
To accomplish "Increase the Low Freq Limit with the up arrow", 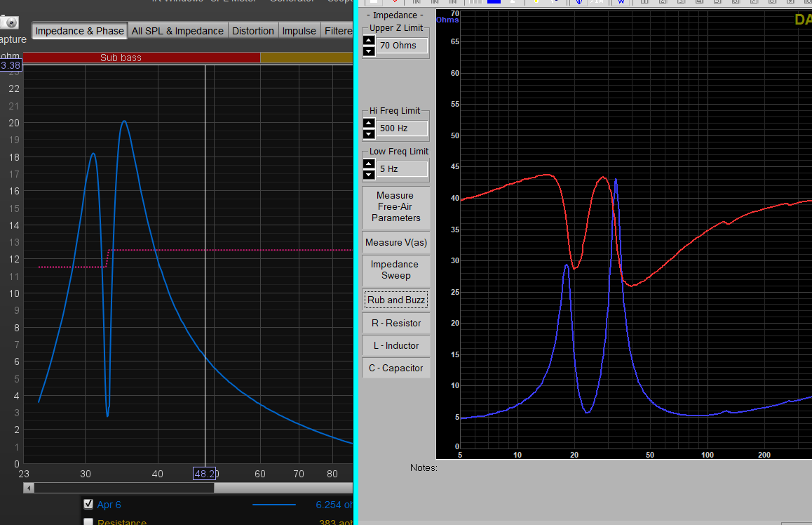I will click(369, 164).
